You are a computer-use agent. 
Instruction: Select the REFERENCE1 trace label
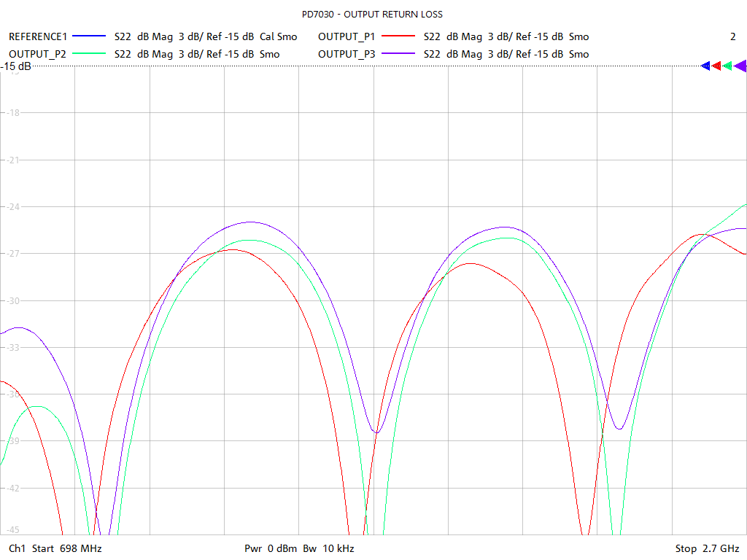(x=38, y=36)
